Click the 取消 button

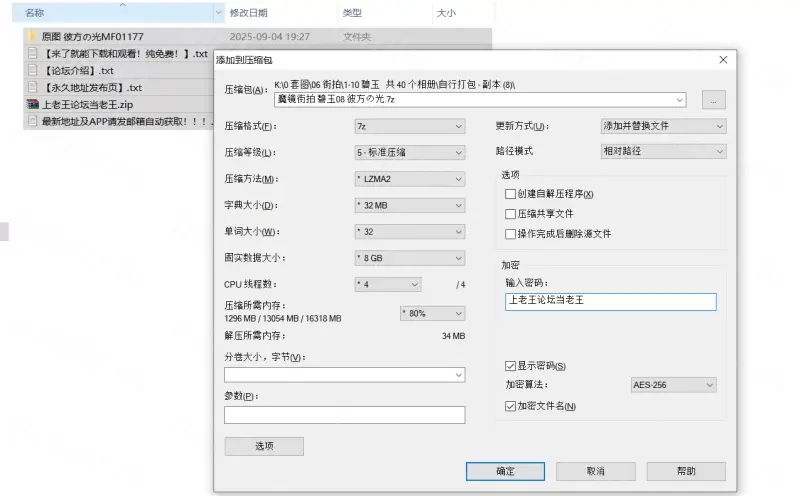point(595,471)
